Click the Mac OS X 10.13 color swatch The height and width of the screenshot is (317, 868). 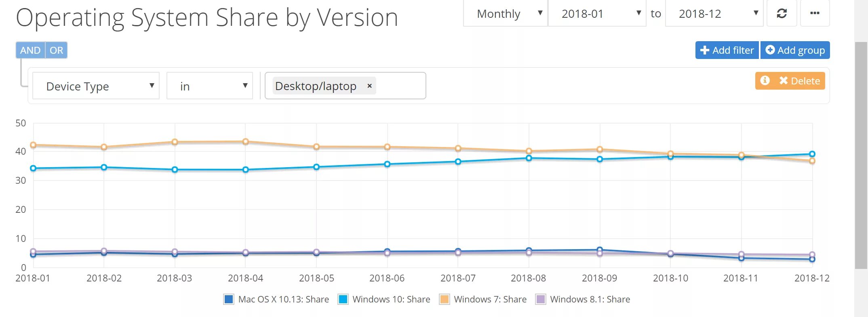coord(229,299)
